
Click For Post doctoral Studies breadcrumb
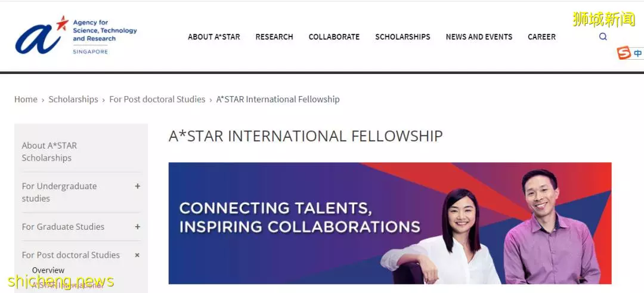coord(157,99)
